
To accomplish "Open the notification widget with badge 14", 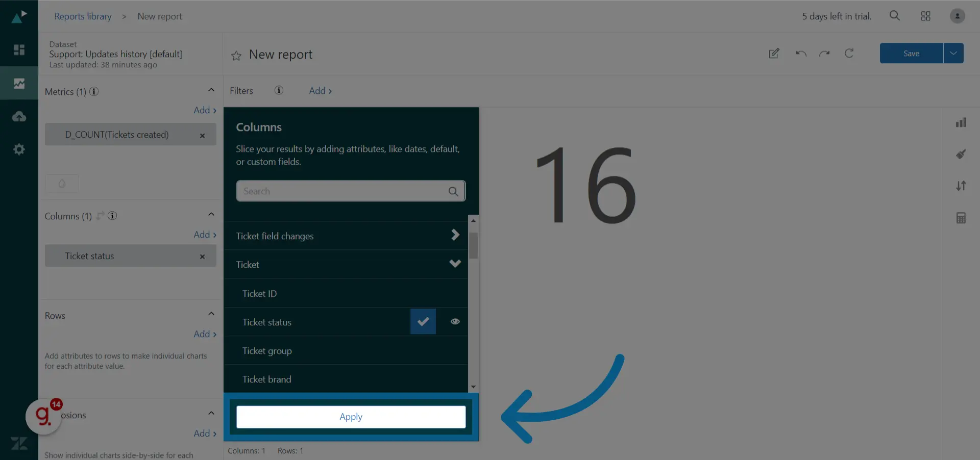I will (x=44, y=416).
